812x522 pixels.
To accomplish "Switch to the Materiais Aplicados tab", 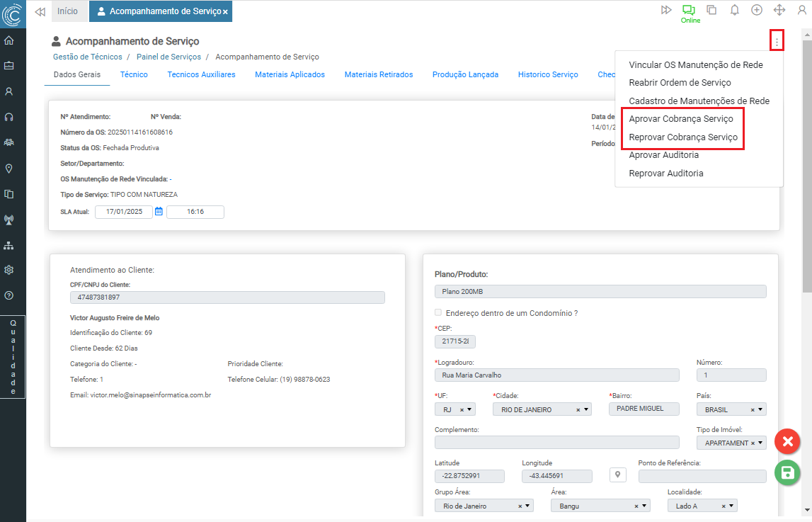I will [x=290, y=74].
